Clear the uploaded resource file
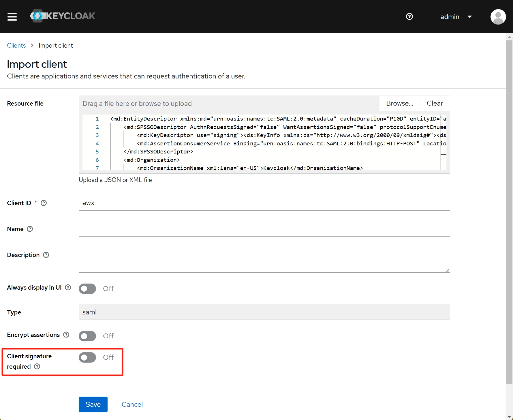This screenshot has width=513, height=420. (x=435, y=103)
